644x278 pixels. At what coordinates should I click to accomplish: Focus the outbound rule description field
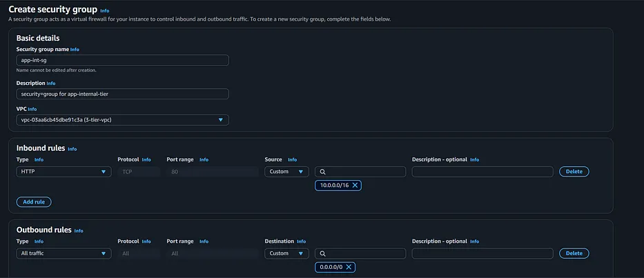(482, 253)
